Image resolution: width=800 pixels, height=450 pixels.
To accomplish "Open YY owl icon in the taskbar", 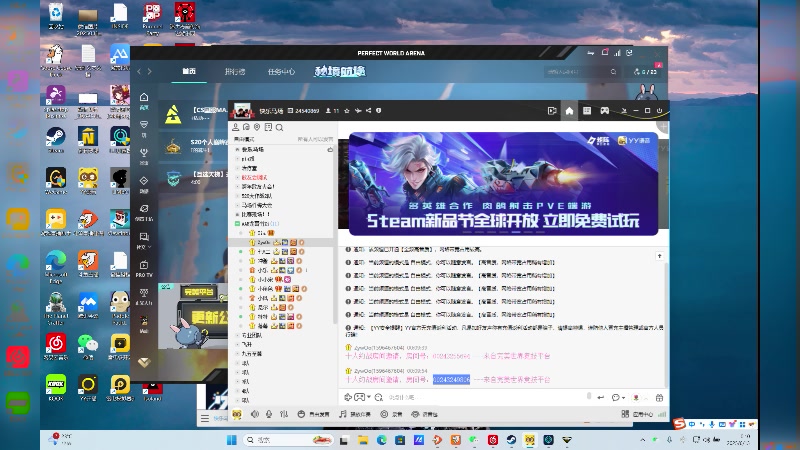I will coord(530,440).
